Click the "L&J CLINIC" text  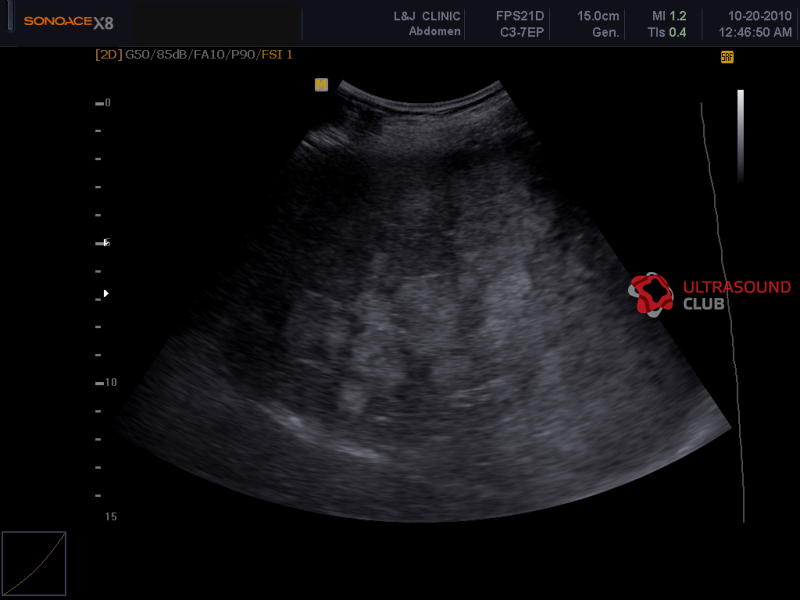[427, 16]
